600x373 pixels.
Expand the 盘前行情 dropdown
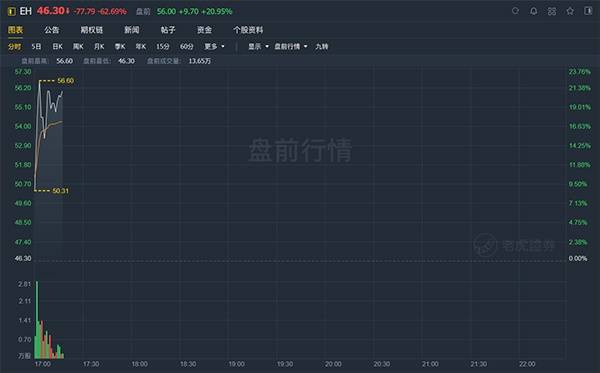pos(291,47)
